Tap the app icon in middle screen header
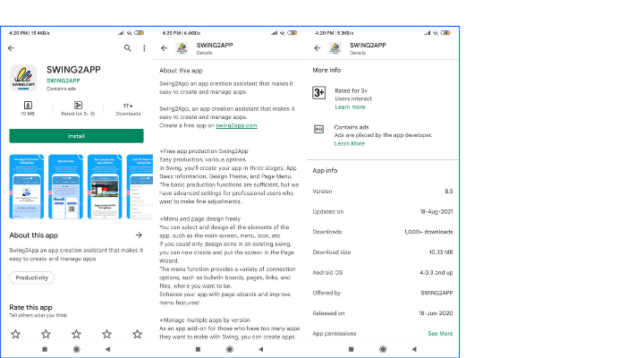644x358 pixels. pos(182,48)
